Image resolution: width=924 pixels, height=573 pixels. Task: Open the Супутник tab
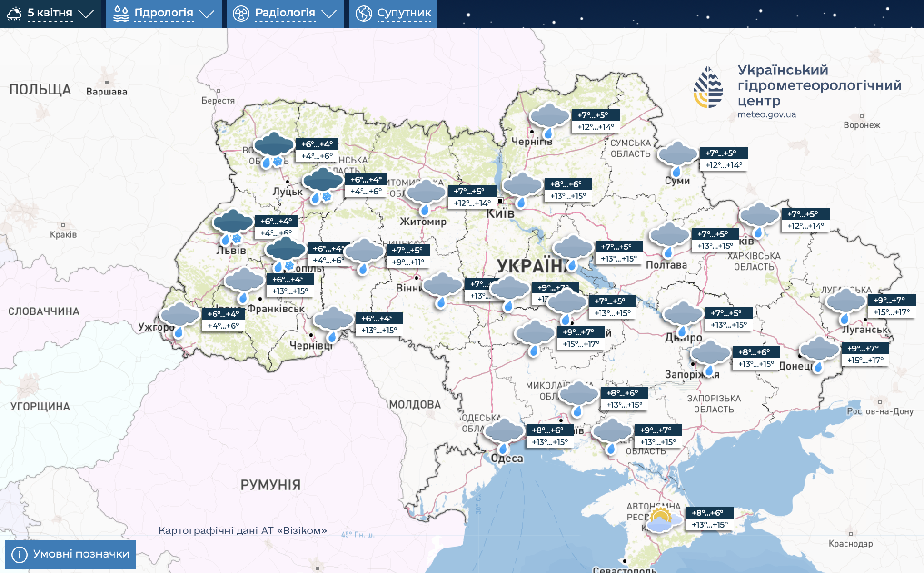click(403, 13)
